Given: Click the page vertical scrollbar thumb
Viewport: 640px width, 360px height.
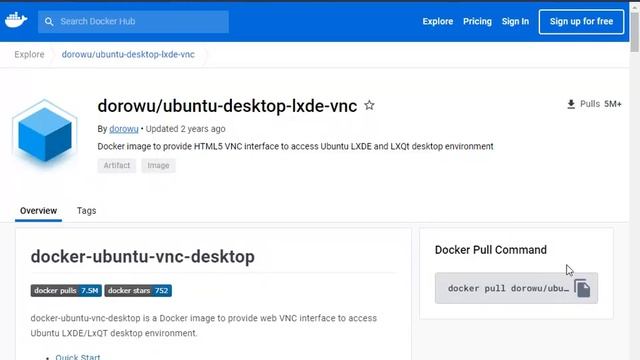Looking at the screenshot, I should [634, 32].
